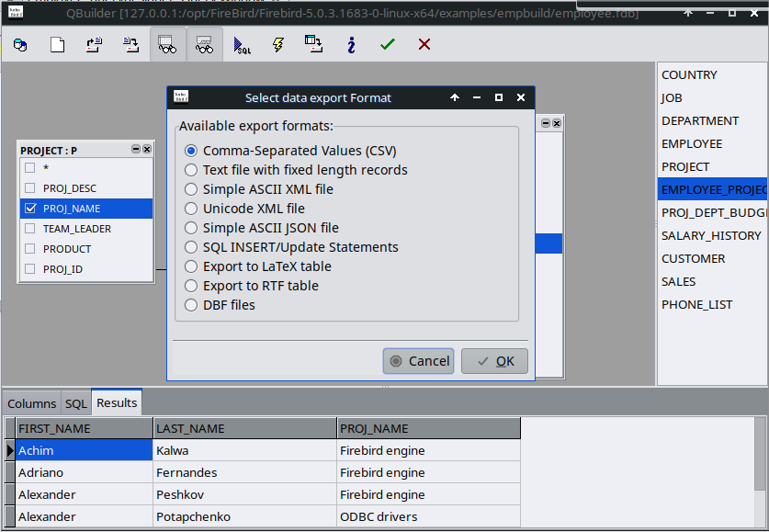Click the load query from file icon

tap(94, 45)
